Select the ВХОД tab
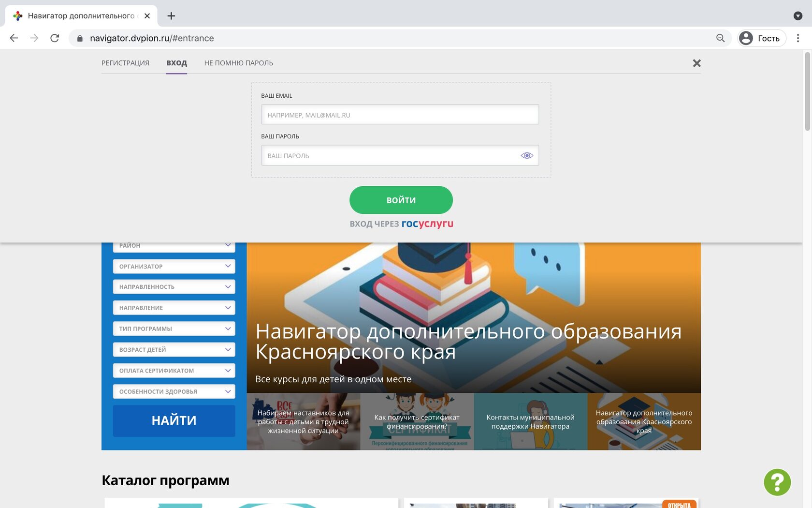This screenshot has height=508, width=812. pos(176,63)
